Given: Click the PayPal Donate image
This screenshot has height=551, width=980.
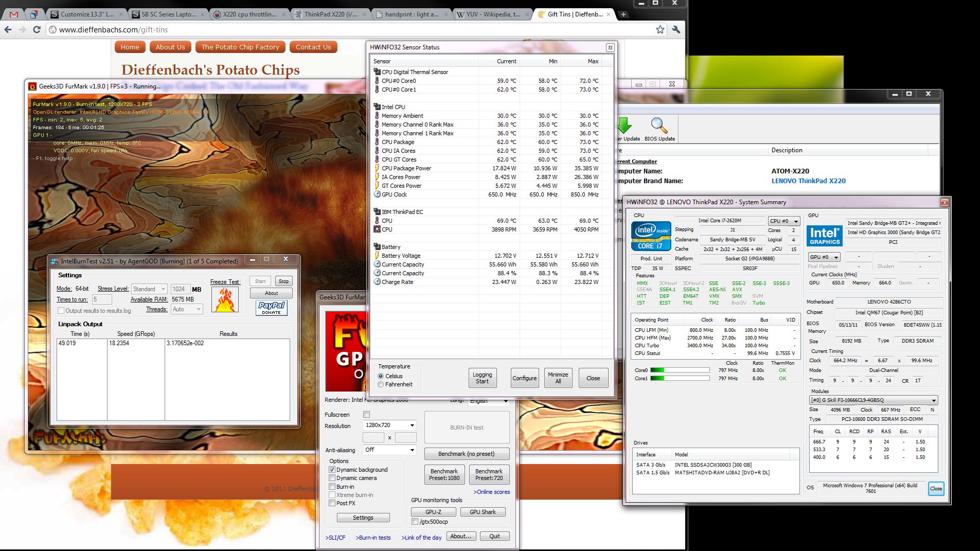Looking at the screenshot, I should (x=271, y=308).
